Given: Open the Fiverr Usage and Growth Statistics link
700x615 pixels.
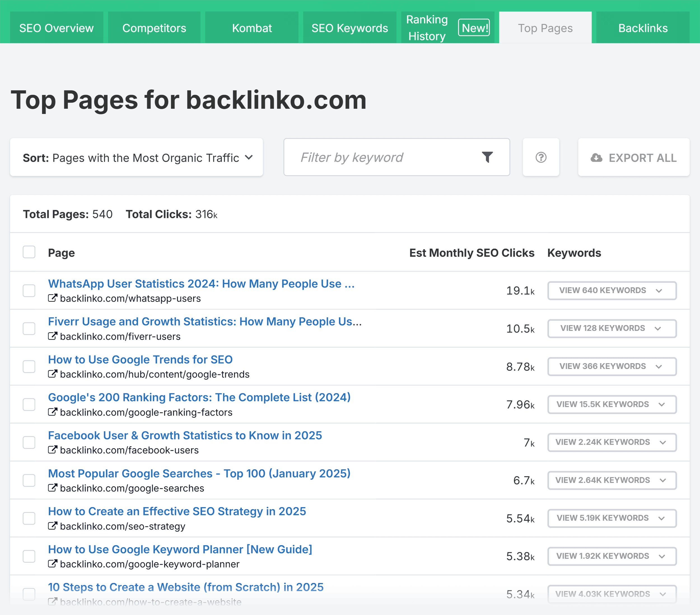Looking at the screenshot, I should 205,321.
